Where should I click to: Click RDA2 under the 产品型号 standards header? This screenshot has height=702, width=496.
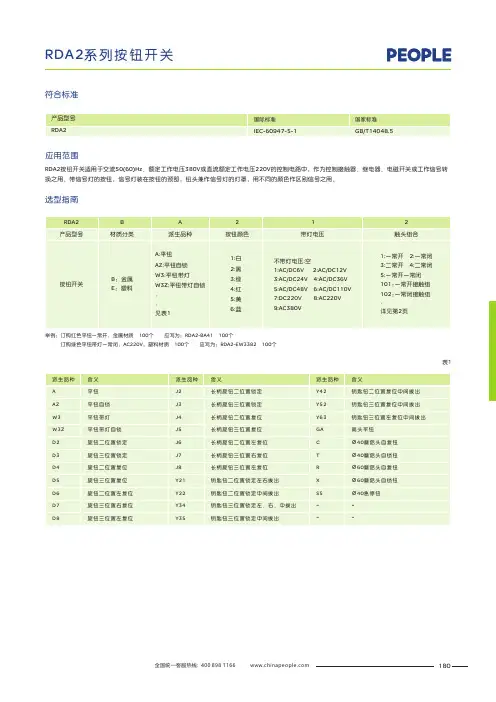click(x=59, y=130)
